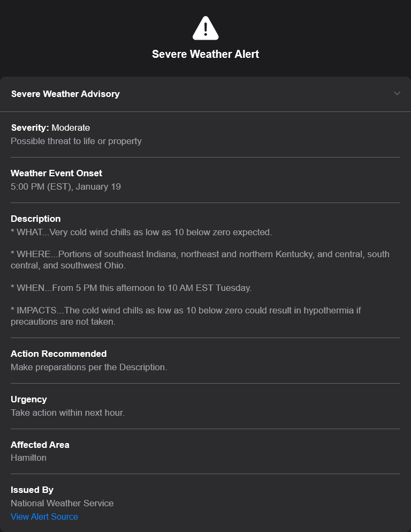
Task: Click the 'Possible threat to life or property' text
Action: pyautogui.click(x=76, y=141)
